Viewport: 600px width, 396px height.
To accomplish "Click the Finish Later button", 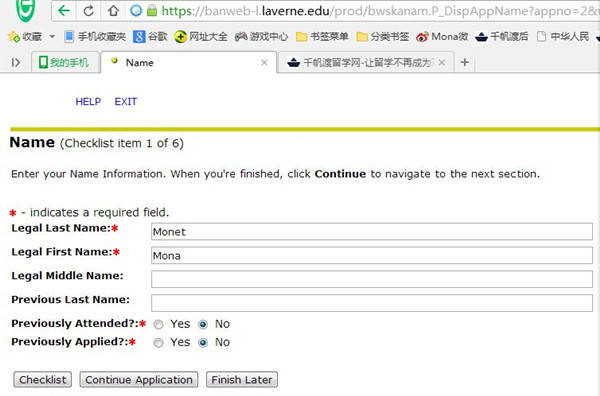I will click(242, 380).
